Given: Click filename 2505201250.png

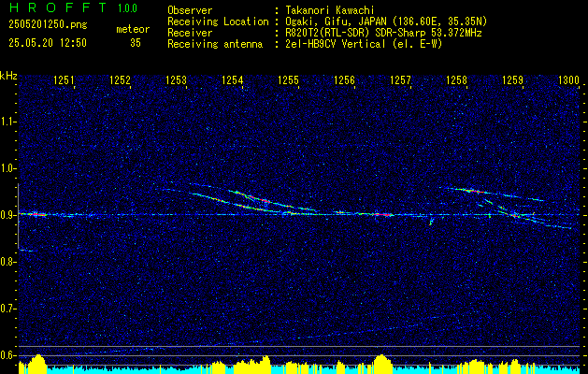Looking at the screenshot, I should click(48, 24).
